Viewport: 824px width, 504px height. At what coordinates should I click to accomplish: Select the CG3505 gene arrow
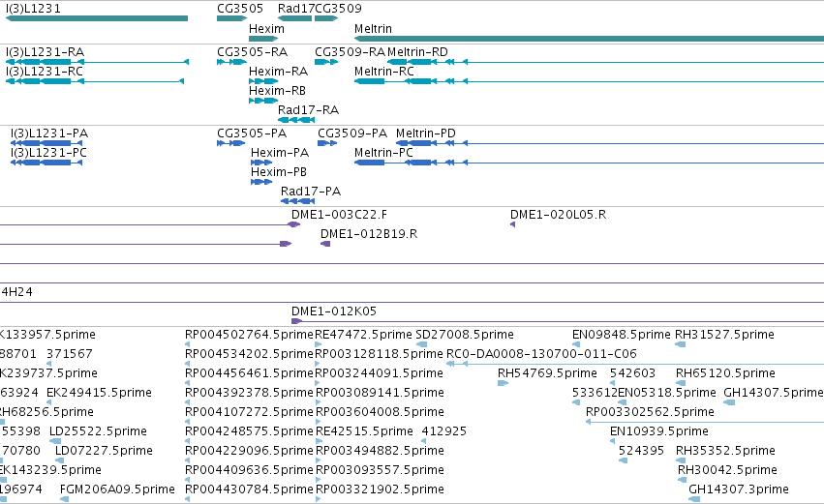[231, 18]
